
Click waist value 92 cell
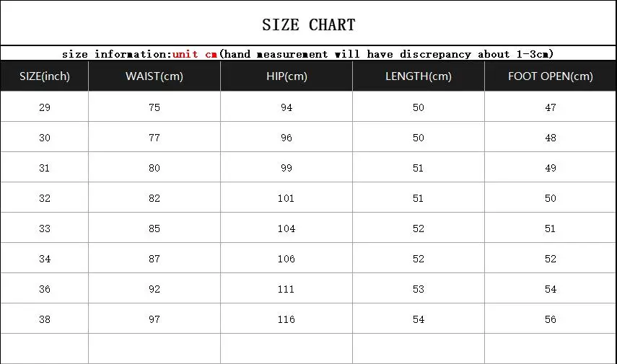154,288
